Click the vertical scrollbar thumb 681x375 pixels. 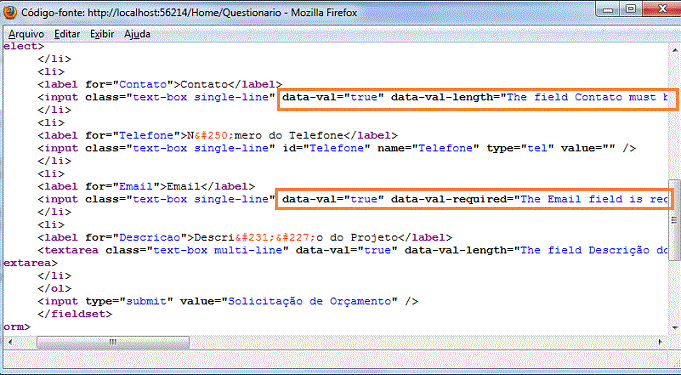674,219
